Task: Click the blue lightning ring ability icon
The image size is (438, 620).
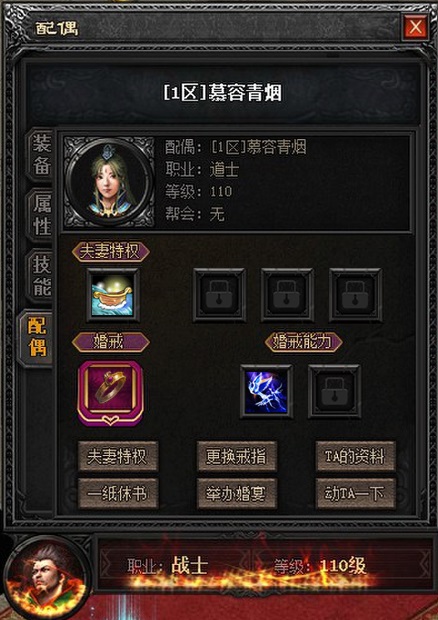Action: (266, 391)
